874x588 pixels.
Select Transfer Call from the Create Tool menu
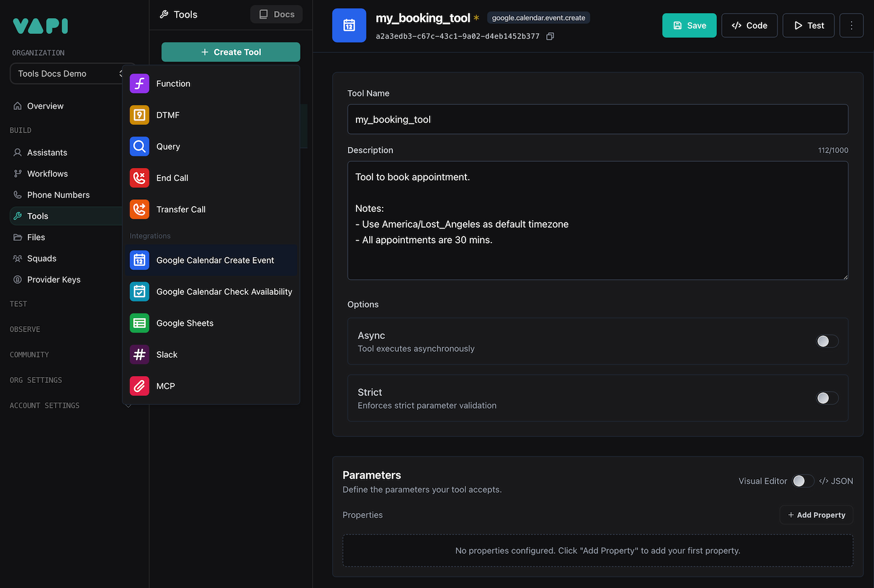[181, 209]
